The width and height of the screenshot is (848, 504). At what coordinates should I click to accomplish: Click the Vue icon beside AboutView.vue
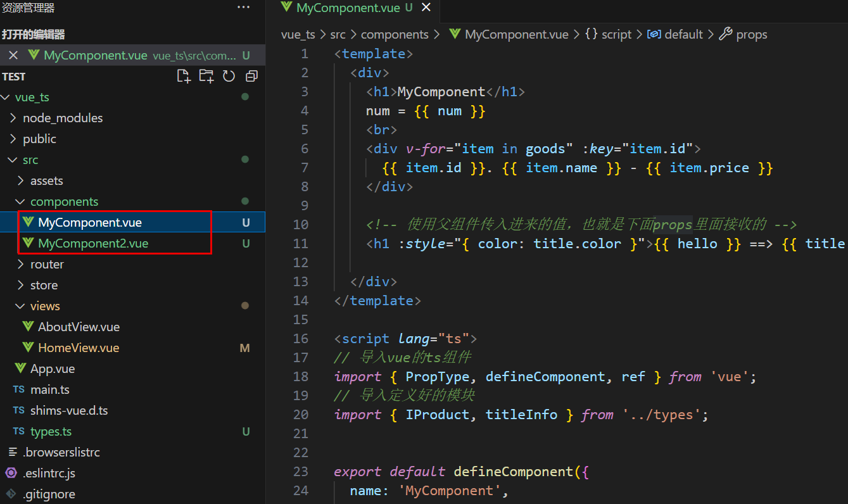tap(28, 327)
